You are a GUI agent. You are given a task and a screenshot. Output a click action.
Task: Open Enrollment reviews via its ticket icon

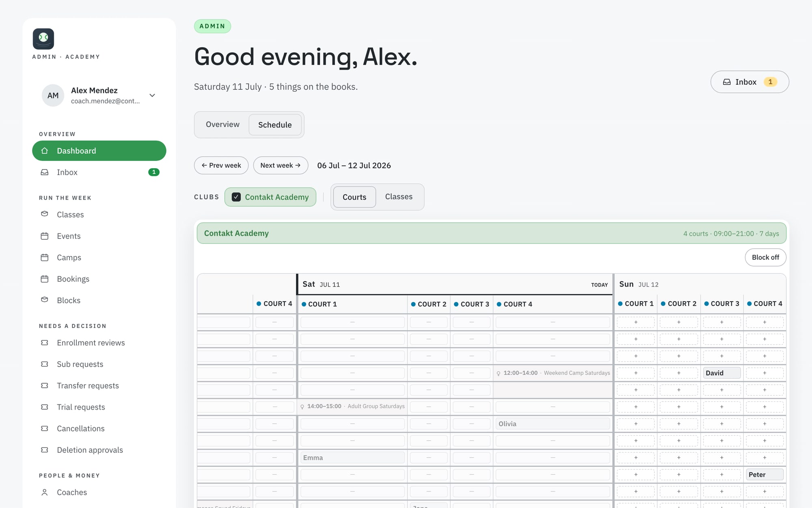pos(45,343)
